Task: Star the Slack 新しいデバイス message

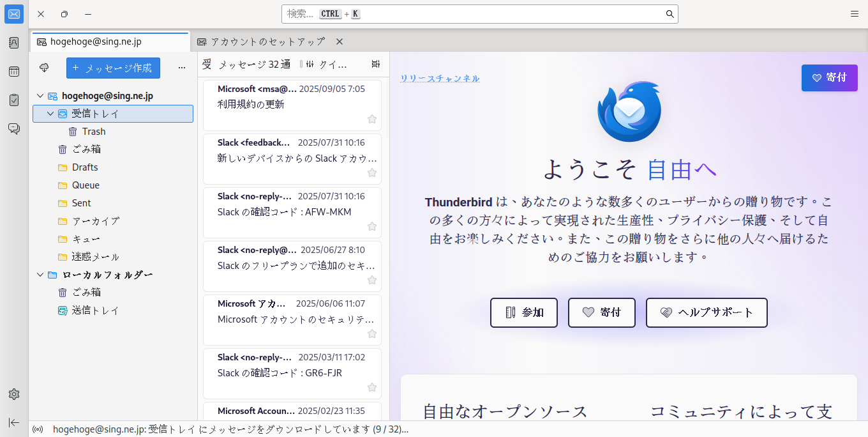Action: tap(372, 172)
